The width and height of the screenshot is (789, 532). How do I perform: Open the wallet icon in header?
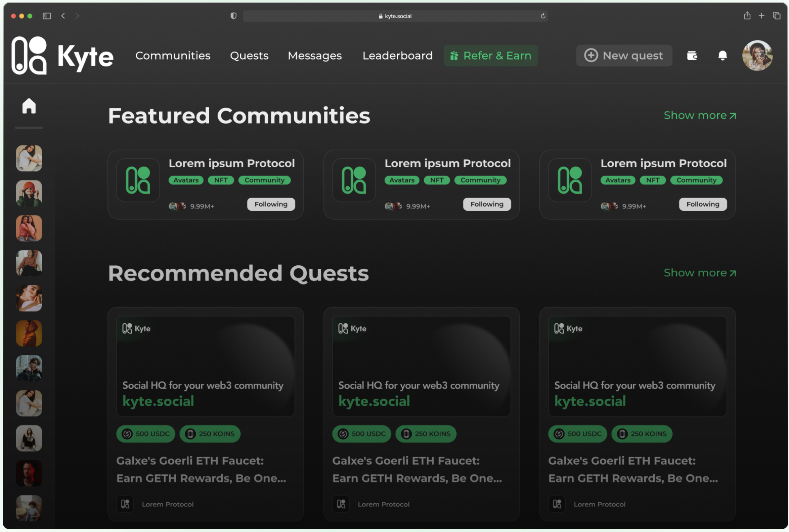pos(692,56)
